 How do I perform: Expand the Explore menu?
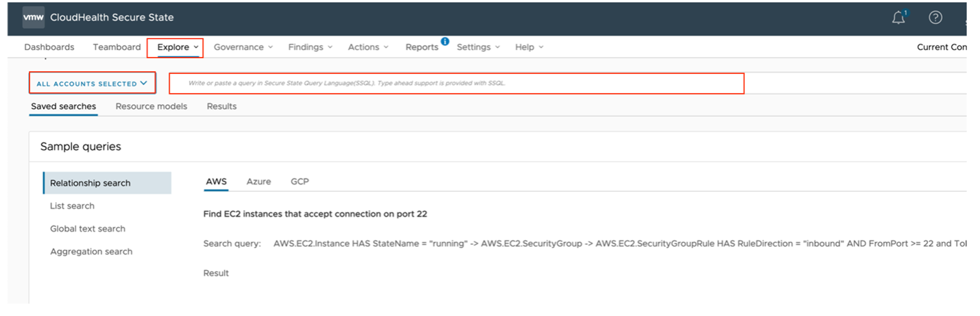(177, 47)
